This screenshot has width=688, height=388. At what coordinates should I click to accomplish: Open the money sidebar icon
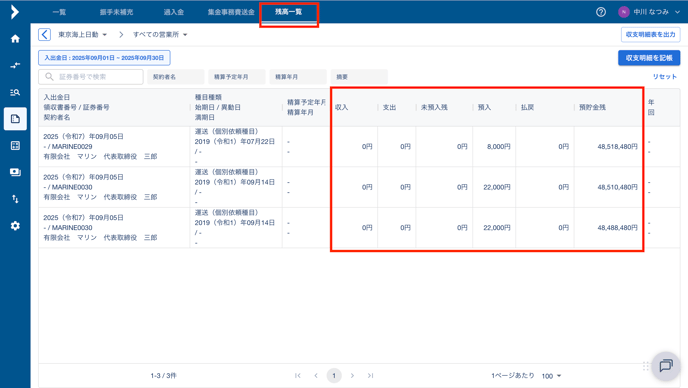15,172
